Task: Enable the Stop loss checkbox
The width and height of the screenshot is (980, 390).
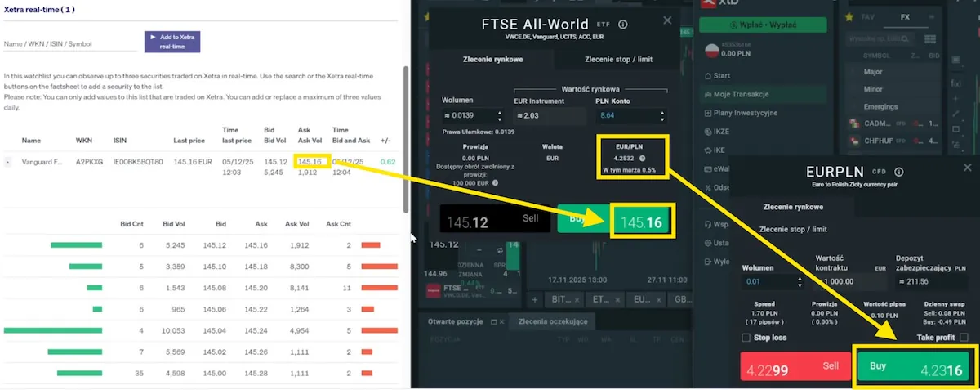Action: 746,338
